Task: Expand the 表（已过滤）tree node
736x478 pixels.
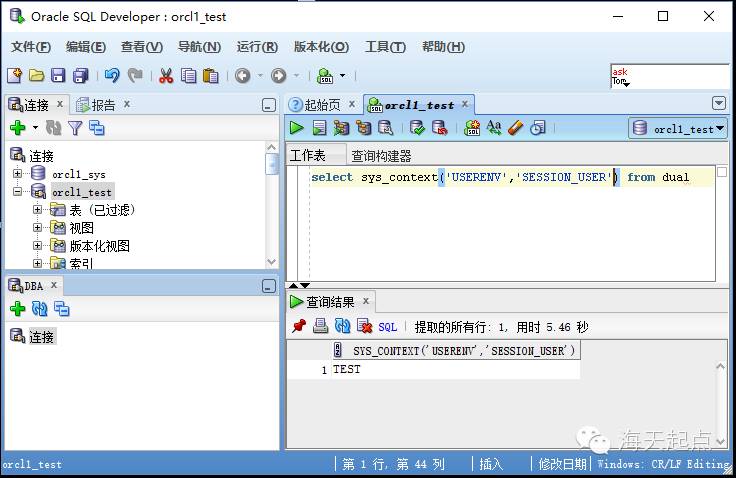Action: point(38,209)
